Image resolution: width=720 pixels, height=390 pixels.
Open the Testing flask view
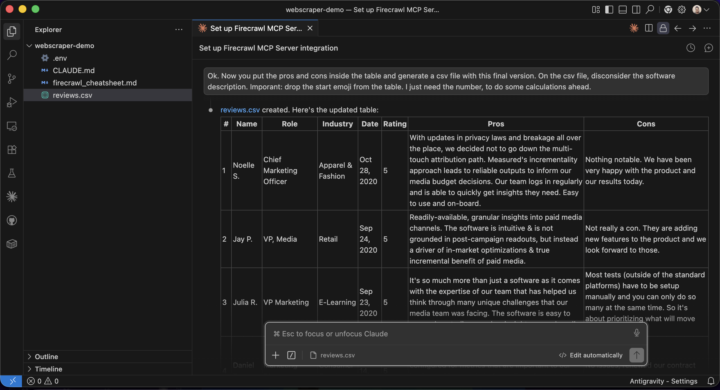(12, 173)
